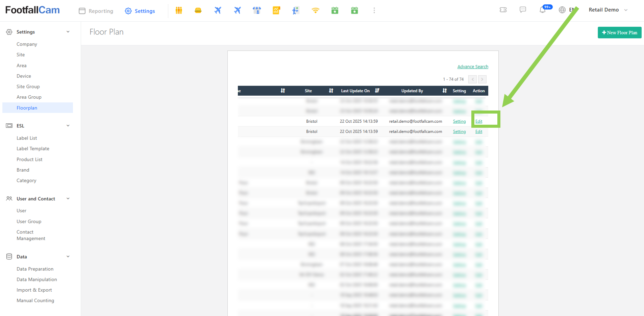Open the yellow Wi-Fi icon module

click(315, 10)
